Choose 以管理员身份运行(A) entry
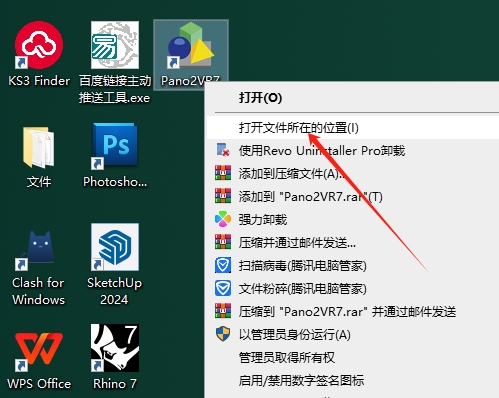Image resolution: width=499 pixels, height=398 pixels. point(353,335)
